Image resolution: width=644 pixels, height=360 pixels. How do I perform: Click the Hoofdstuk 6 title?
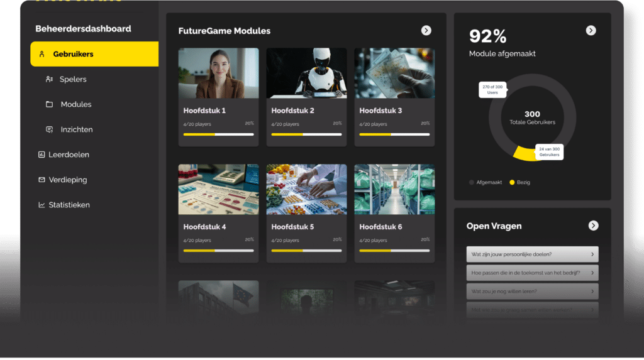[380, 227]
